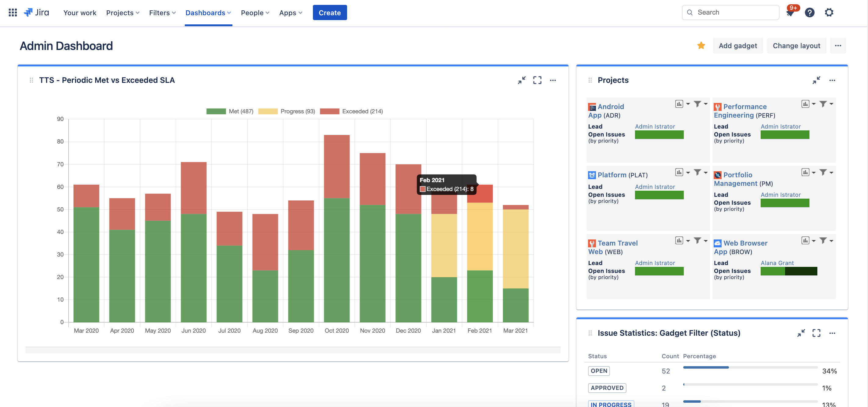Open the app switcher grid icon
Image resolution: width=868 pixels, height=407 pixels.
(x=13, y=12)
